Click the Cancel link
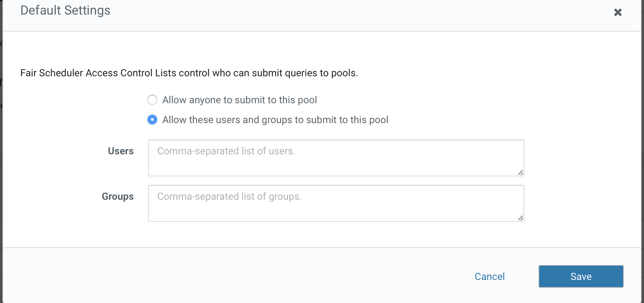644x303 pixels. (490, 276)
